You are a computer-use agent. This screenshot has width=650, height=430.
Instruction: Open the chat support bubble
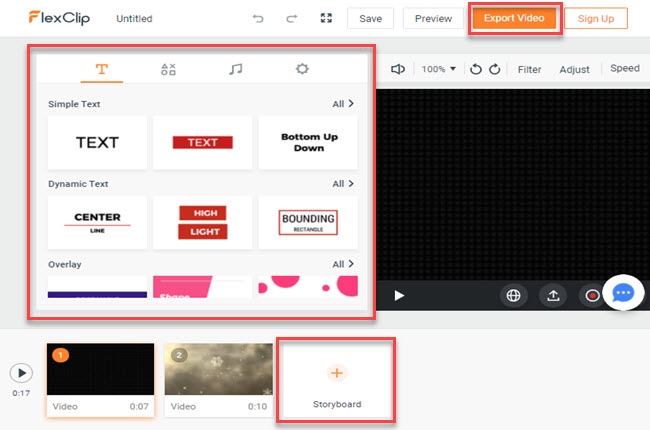[623, 293]
